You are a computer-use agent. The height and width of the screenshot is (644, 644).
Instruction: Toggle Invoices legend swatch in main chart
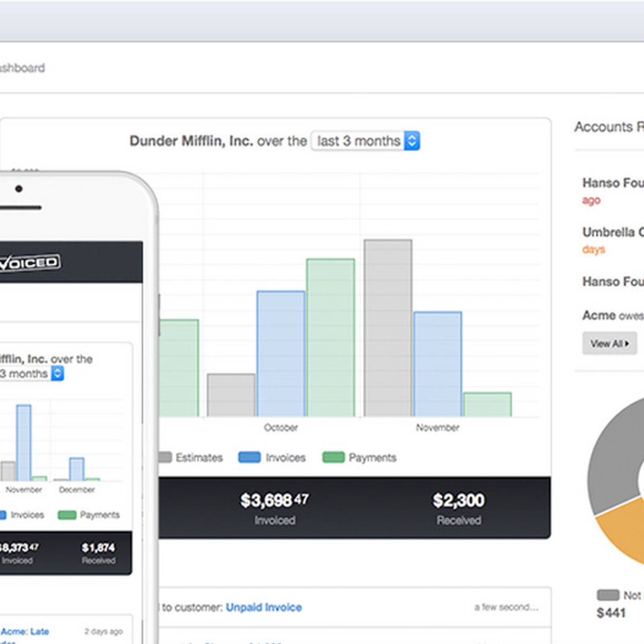pos(249,457)
